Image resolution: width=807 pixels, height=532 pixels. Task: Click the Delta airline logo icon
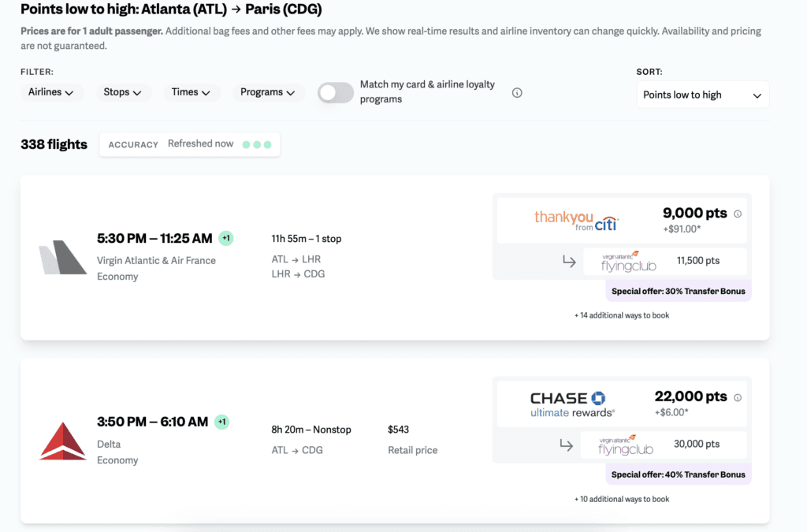coord(63,441)
